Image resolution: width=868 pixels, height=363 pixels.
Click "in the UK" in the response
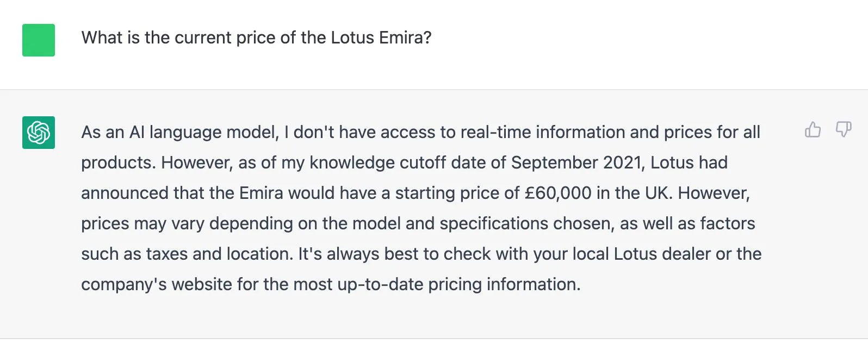click(635, 193)
